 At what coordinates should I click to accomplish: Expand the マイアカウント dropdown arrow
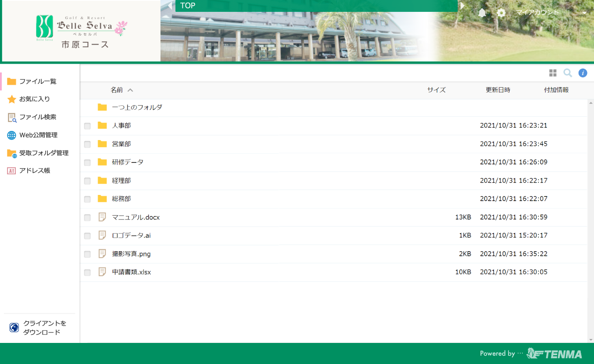click(584, 13)
